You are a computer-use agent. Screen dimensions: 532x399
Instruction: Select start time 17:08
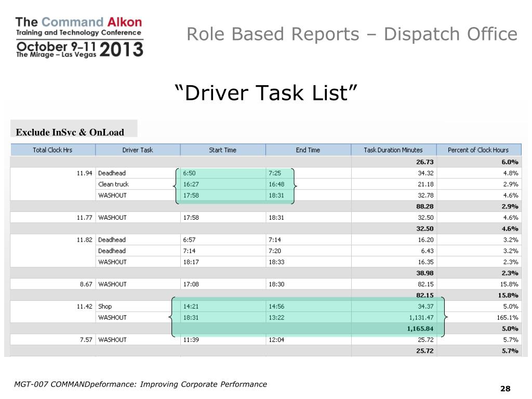[x=191, y=284]
